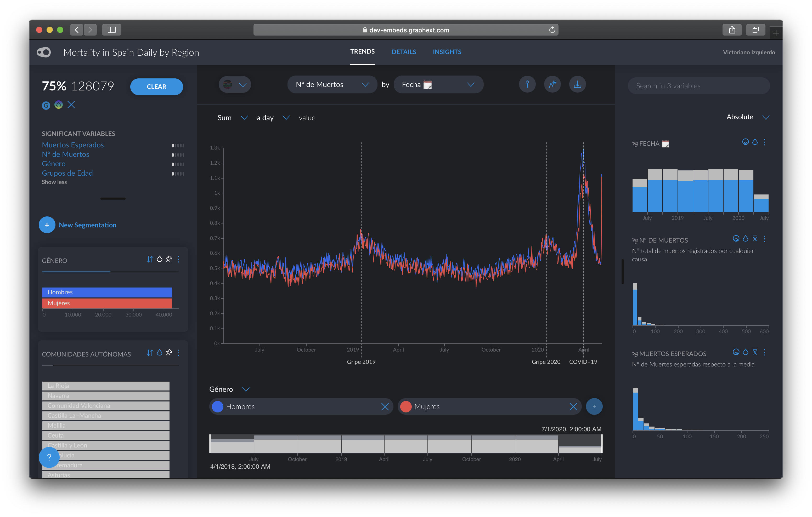Click Nº de Muertos color drop icon

[746, 239]
